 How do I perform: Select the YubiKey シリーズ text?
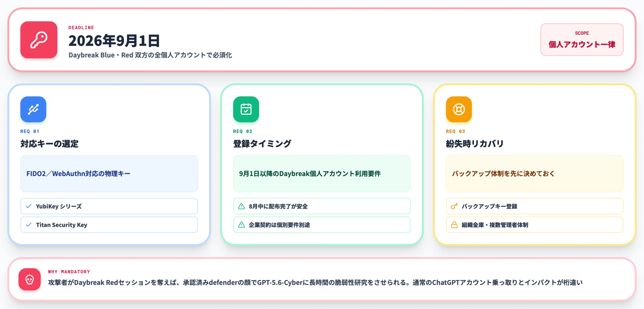(59, 206)
